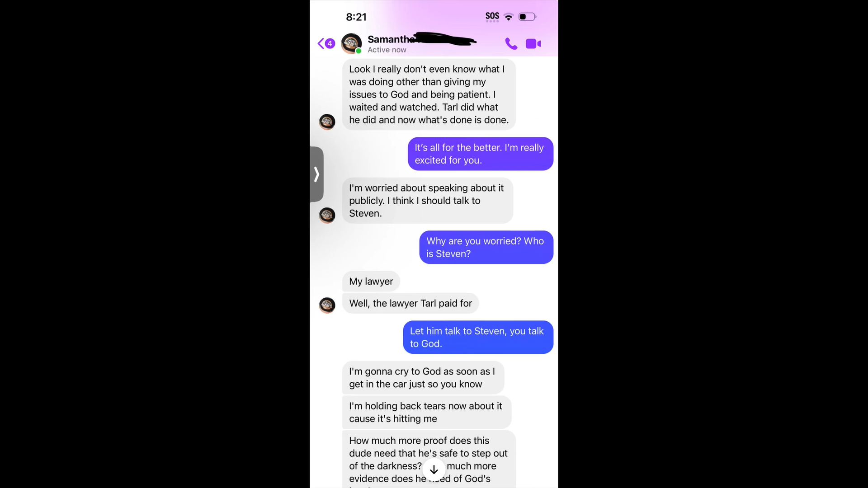The height and width of the screenshot is (488, 868).
Task: Tap avatar beside 'what's done is done' message
Action: click(327, 122)
